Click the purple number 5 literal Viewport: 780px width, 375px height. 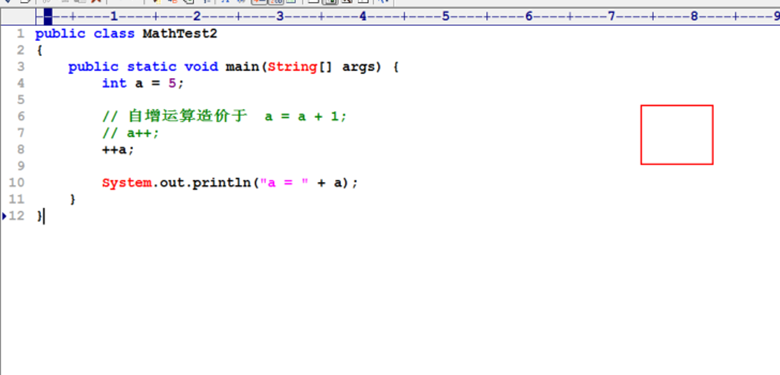coord(172,83)
